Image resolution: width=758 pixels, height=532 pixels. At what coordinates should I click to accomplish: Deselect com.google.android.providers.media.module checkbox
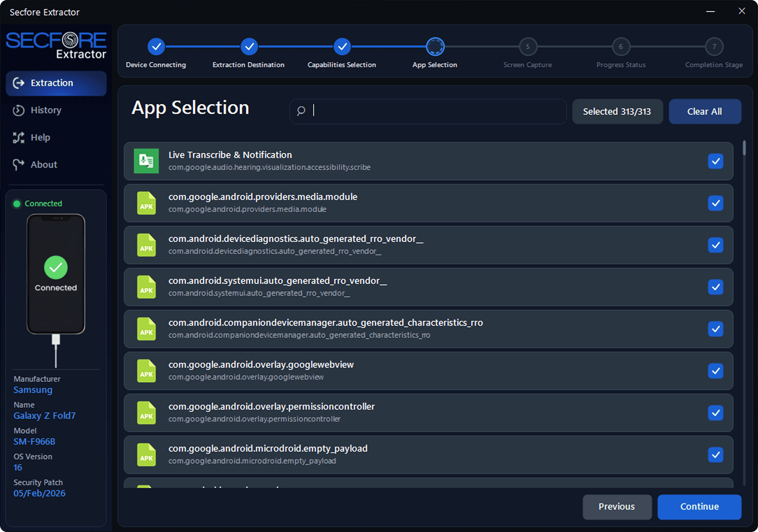tap(715, 203)
